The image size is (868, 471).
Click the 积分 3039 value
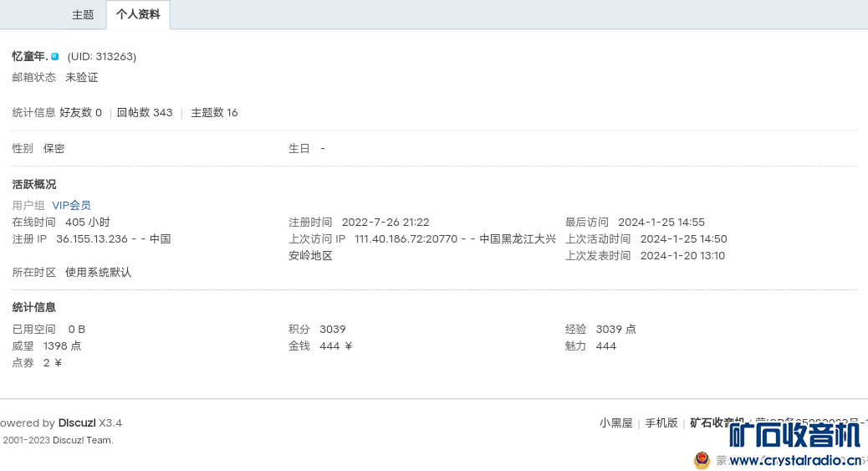332,330
